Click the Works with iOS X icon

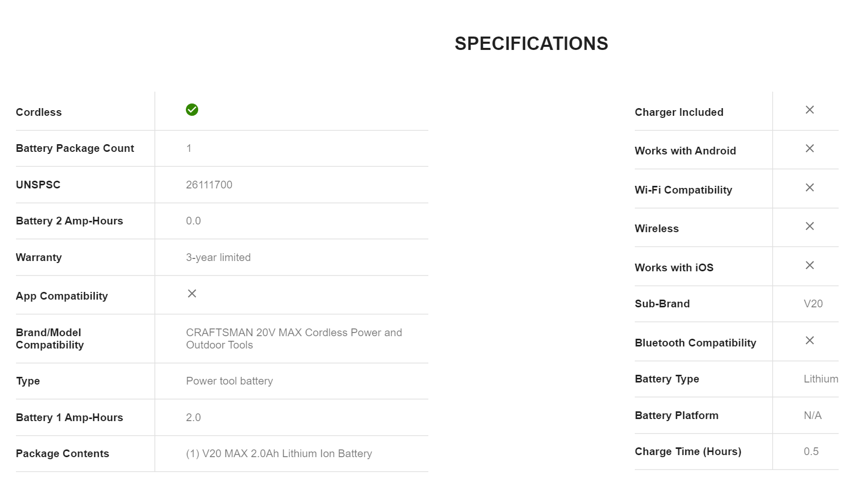(x=810, y=265)
